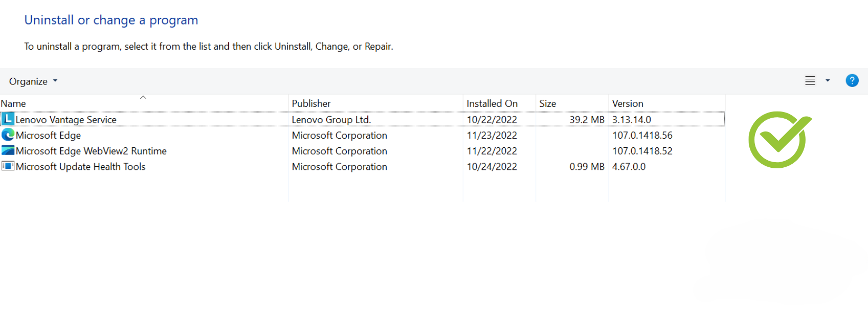The width and height of the screenshot is (868, 310).
Task: Select Microsoft Edge WebView2 Runtime entry
Action: [91, 151]
